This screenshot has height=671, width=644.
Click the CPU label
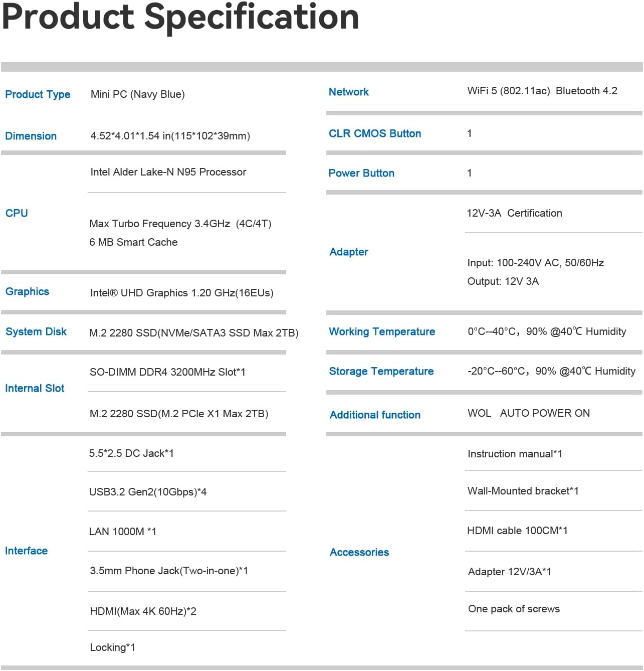pyautogui.click(x=17, y=213)
